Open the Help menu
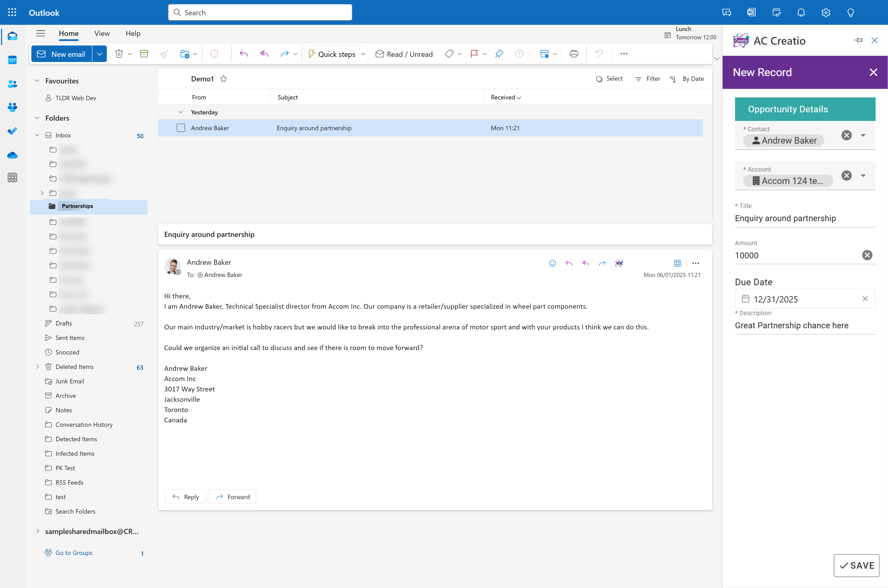 point(133,33)
